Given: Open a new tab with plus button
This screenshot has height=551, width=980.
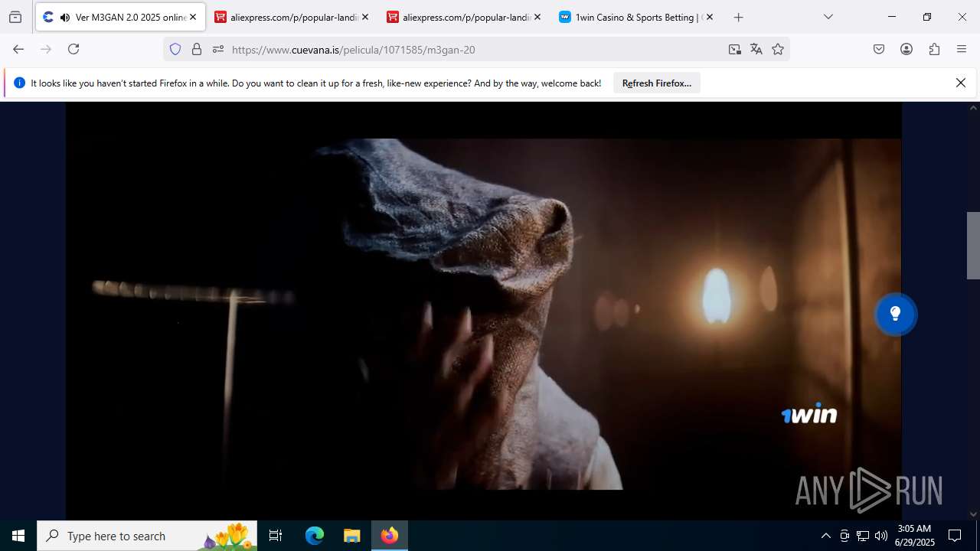Looking at the screenshot, I should tap(738, 17).
